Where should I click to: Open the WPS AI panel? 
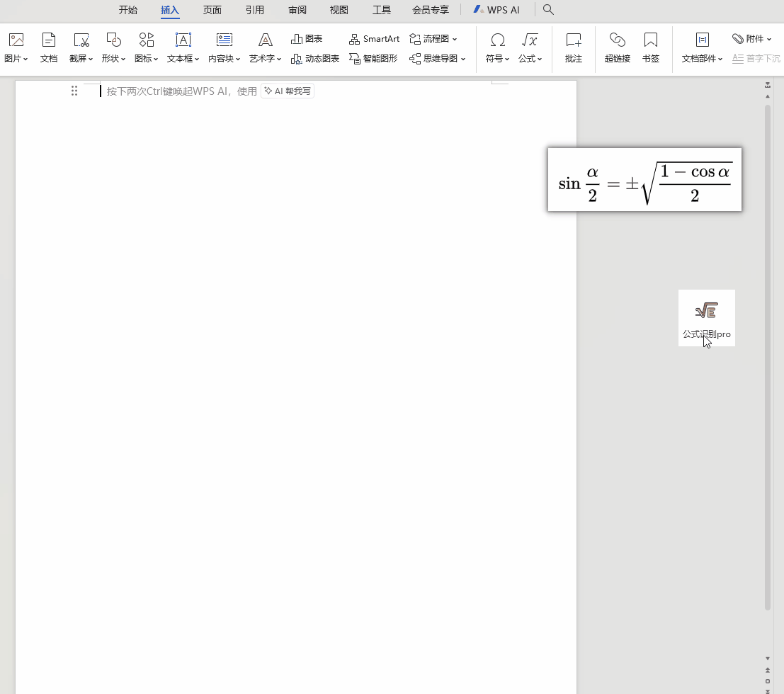point(496,10)
